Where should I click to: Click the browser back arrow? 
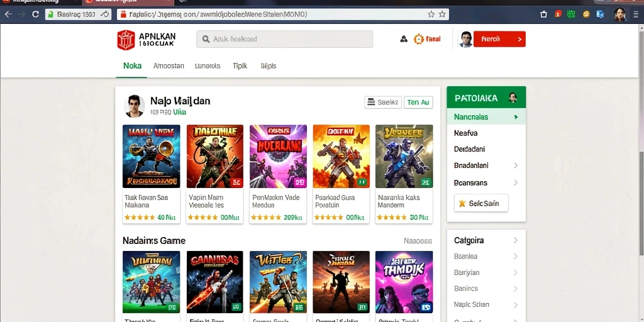point(8,14)
